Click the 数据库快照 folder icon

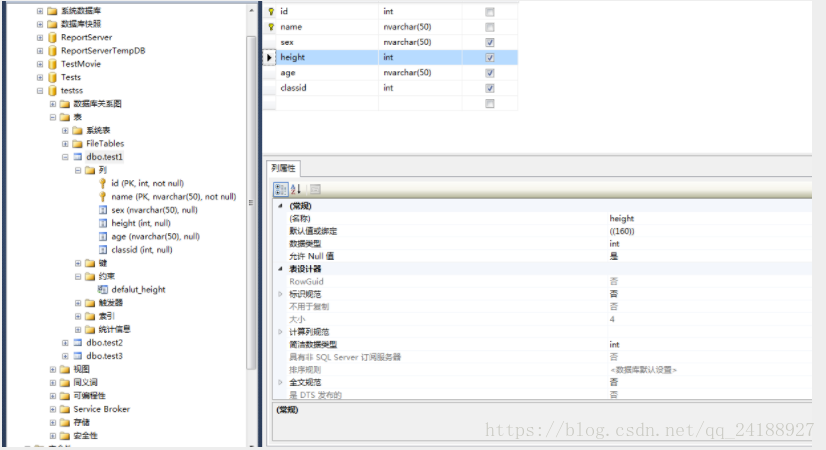[x=52, y=24]
